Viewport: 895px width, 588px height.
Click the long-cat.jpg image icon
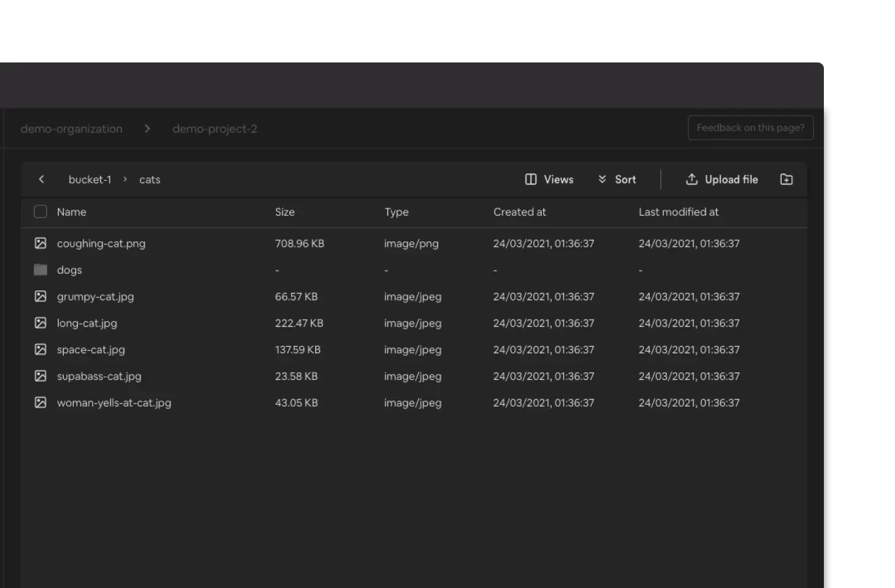(40, 323)
